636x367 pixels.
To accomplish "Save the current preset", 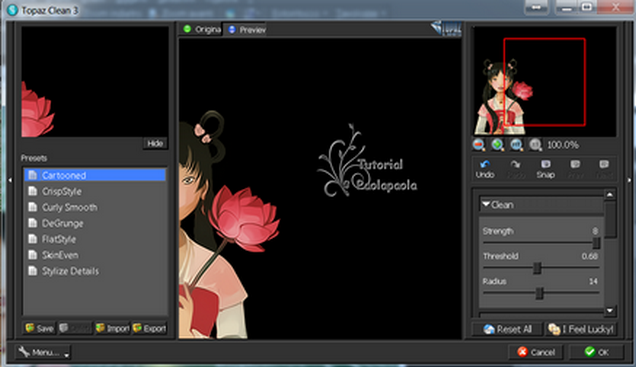I will coord(39,328).
